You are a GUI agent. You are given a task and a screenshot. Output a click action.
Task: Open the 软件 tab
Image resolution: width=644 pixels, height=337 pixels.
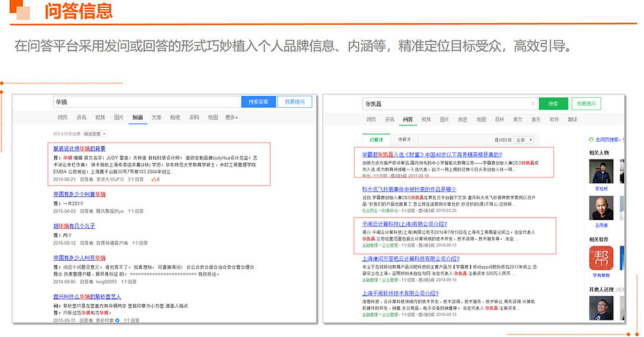(x=555, y=120)
